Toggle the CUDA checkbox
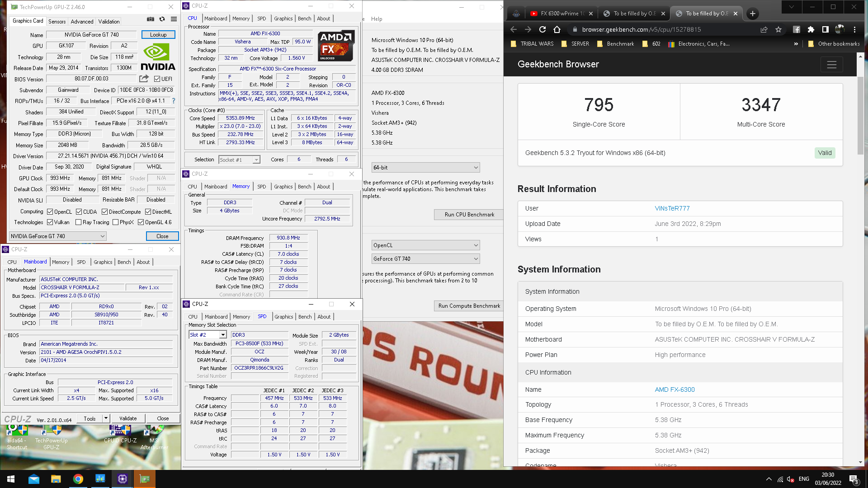Screen dimensions: 868x488 point(79,211)
